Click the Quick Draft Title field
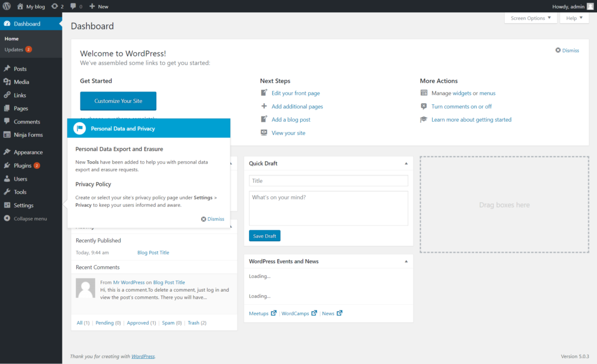The height and width of the screenshot is (364, 597). pyautogui.click(x=328, y=181)
